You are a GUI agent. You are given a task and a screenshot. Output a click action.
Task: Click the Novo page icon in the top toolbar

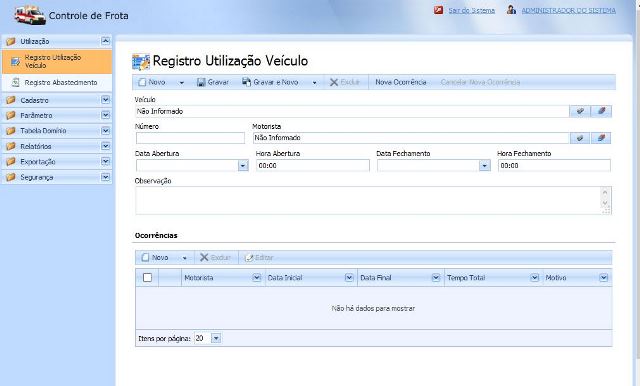(142, 82)
